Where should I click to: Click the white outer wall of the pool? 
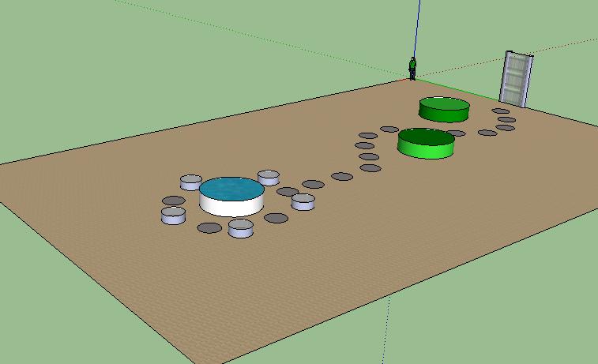coord(231,207)
